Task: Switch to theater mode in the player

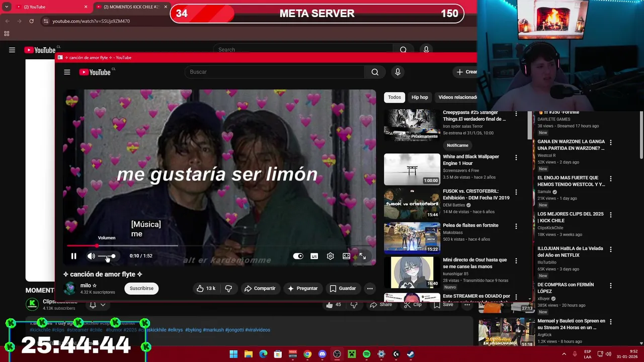Action: coord(346,256)
